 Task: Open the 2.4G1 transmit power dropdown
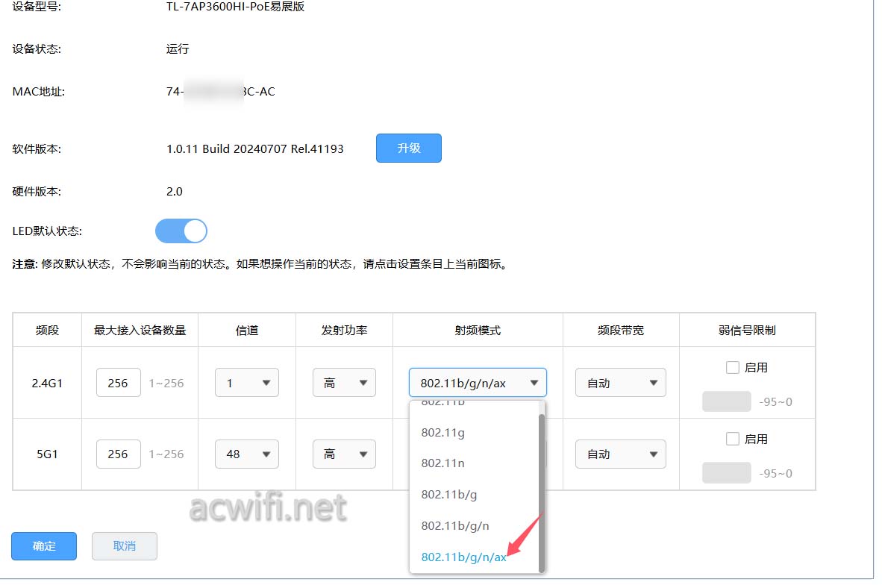click(x=344, y=383)
